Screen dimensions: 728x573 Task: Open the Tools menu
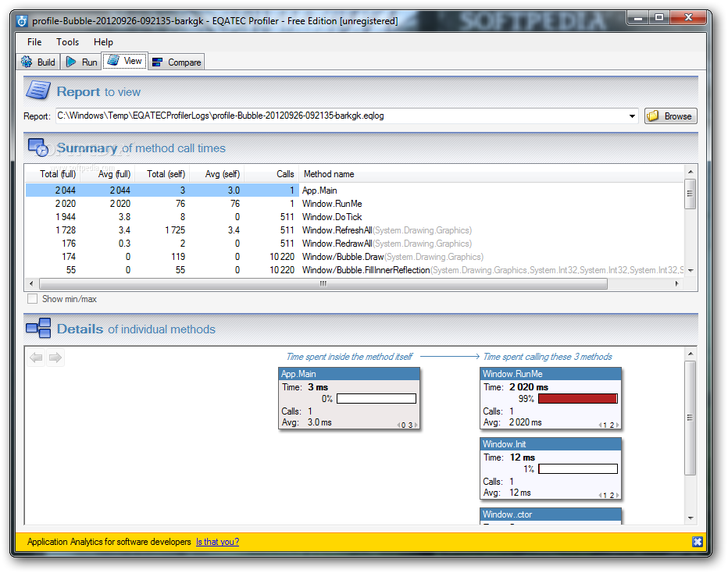pos(68,41)
